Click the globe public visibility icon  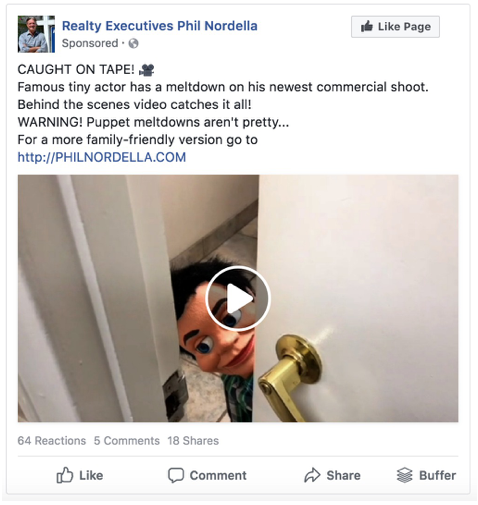[133, 43]
